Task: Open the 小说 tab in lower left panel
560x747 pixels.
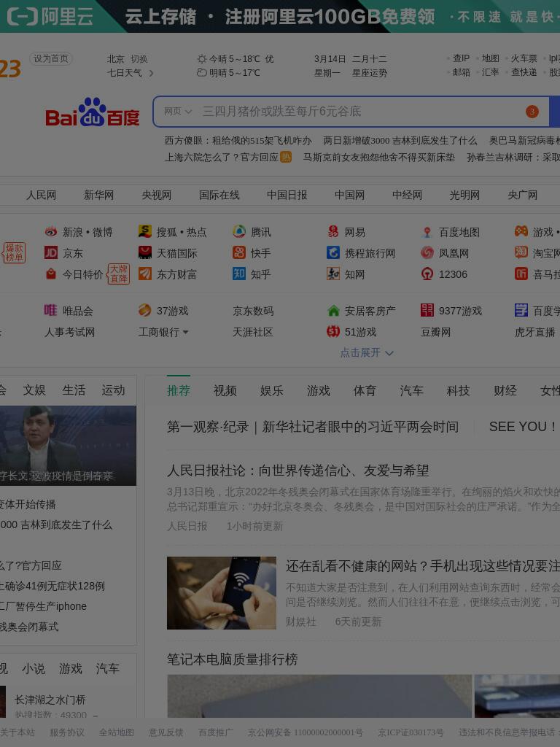Action: 34,669
